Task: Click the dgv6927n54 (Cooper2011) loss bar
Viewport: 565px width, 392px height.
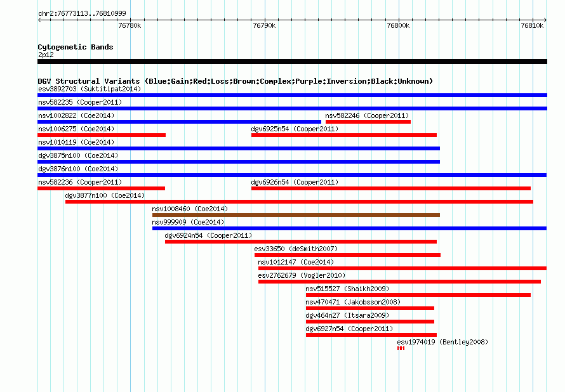Action: (371, 335)
